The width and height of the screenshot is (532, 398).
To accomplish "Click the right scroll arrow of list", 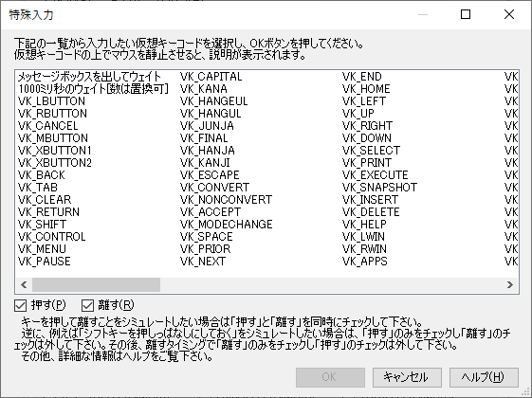I will pyautogui.click(x=510, y=285).
